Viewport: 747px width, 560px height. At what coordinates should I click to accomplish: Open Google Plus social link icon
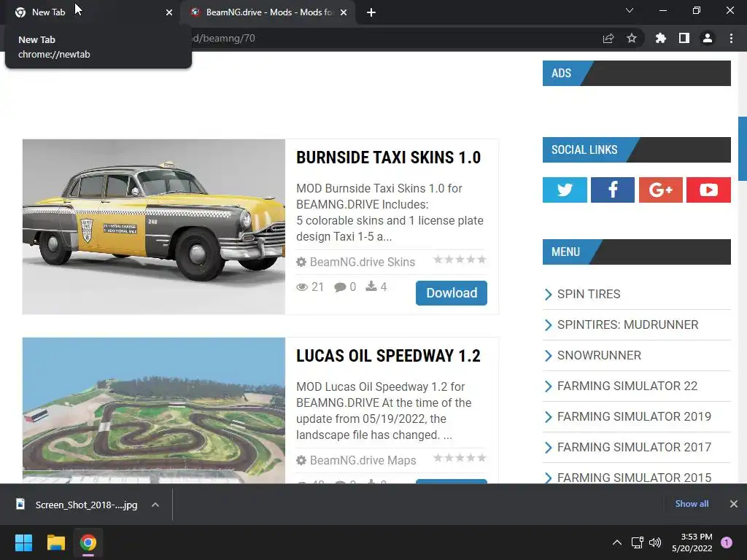660,190
